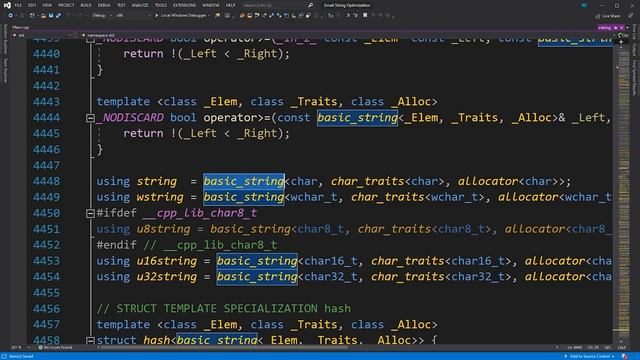This screenshot has width=640, height=360.
Task: Open the PROJECT menu
Action: (x=66, y=5)
